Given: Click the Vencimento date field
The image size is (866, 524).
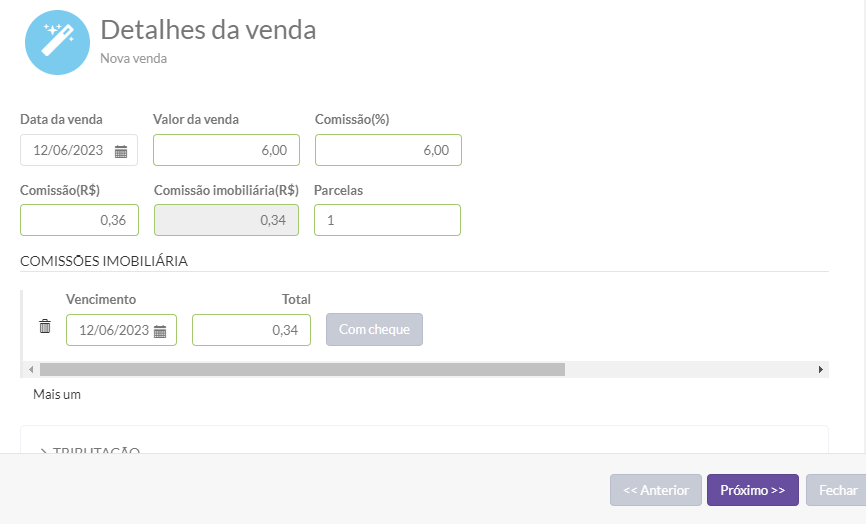Looking at the screenshot, I should [112, 330].
